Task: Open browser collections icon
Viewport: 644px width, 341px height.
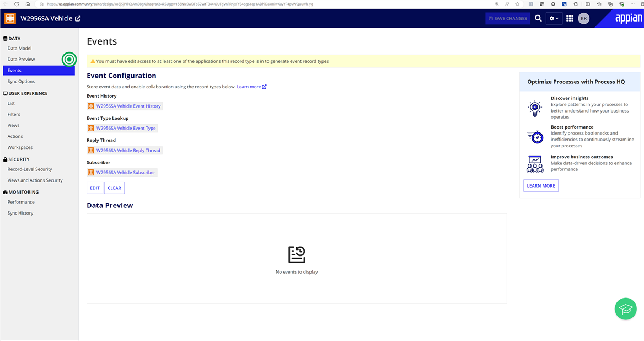Action: (610, 4)
